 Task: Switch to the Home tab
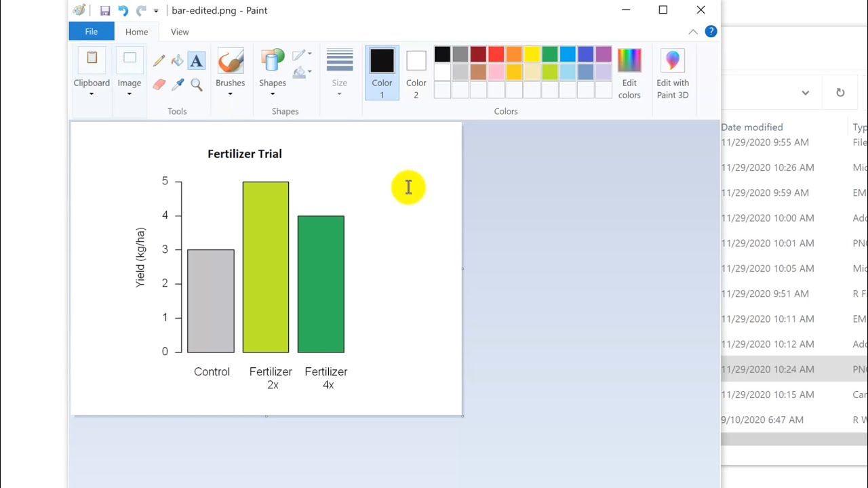coord(136,32)
